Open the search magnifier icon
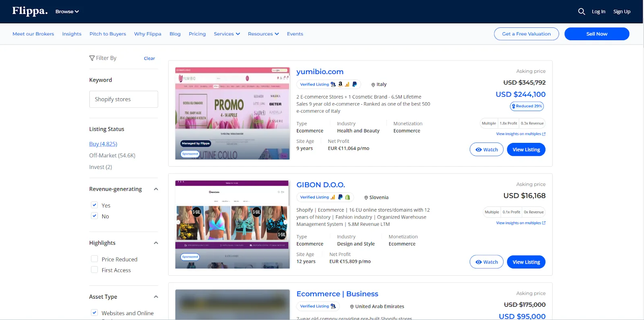Image resolution: width=644 pixels, height=320 pixels. click(x=582, y=12)
